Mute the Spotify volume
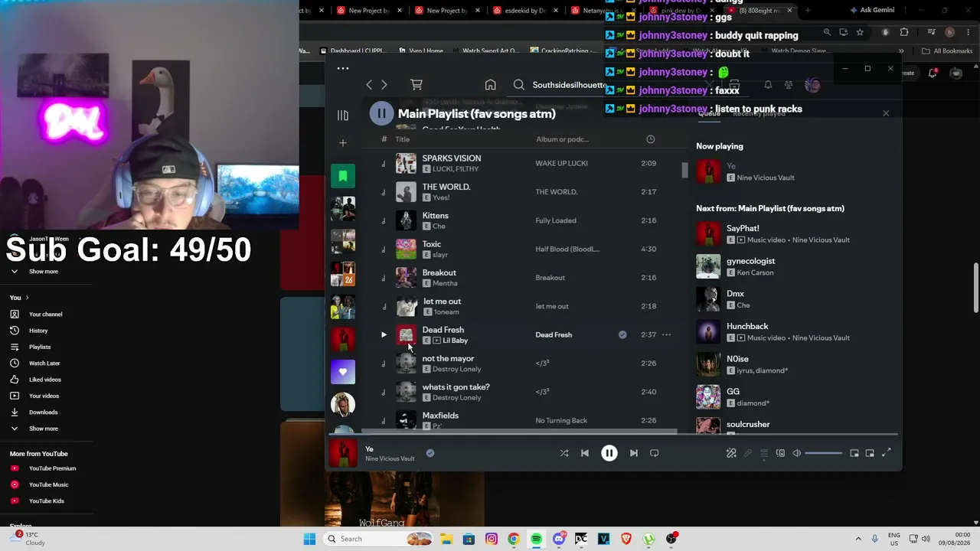 (797, 454)
